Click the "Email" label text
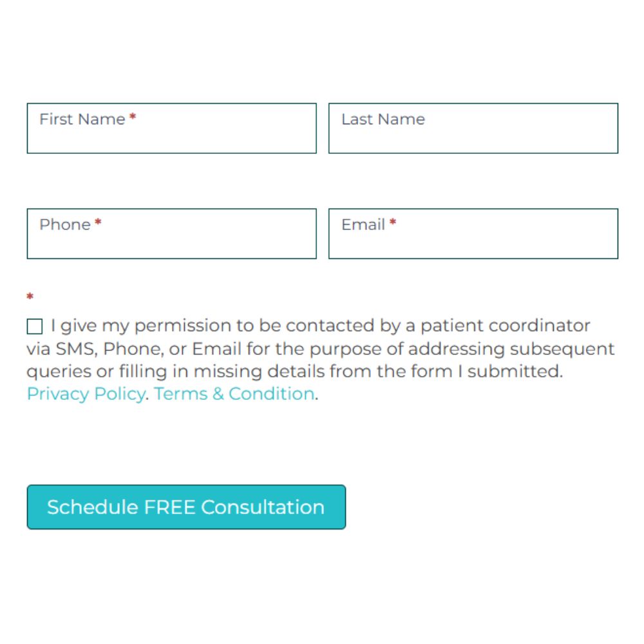The width and height of the screenshot is (644, 644). [363, 225]
